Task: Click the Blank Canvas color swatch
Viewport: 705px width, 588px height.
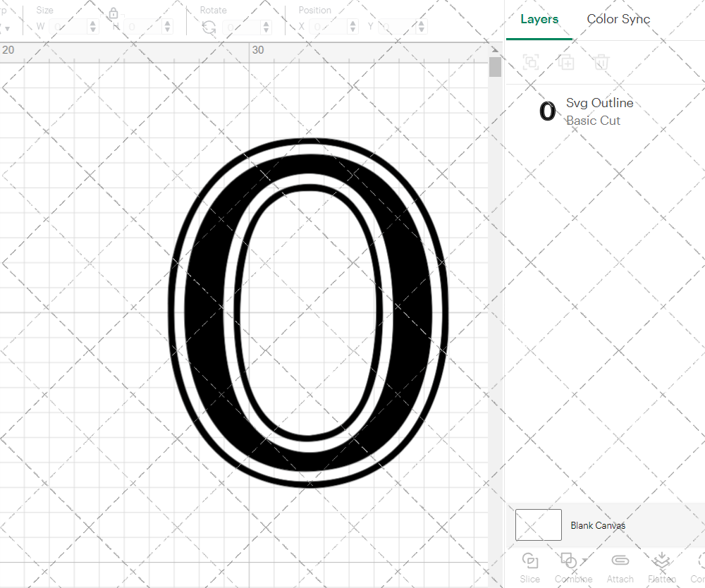Action: 538,525
